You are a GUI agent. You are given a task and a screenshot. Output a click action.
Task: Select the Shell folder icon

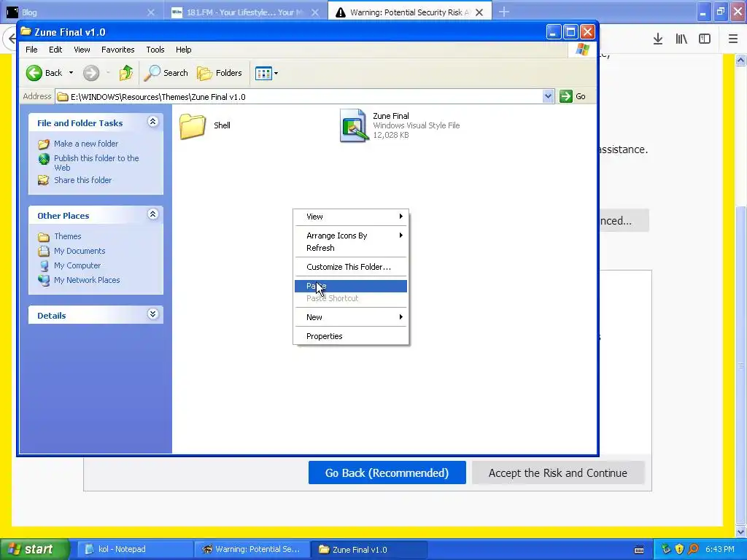pyautogui.click(x=193, y=125)
